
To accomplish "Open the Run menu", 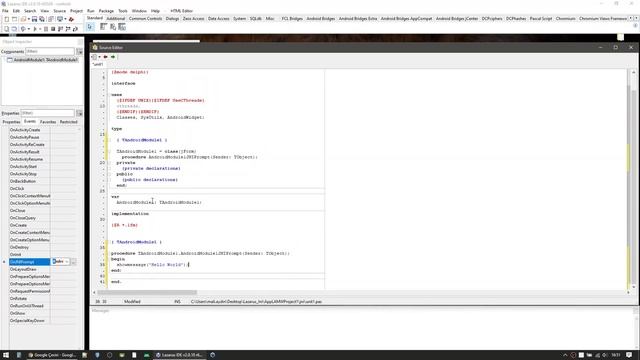I will coord(91,11).
